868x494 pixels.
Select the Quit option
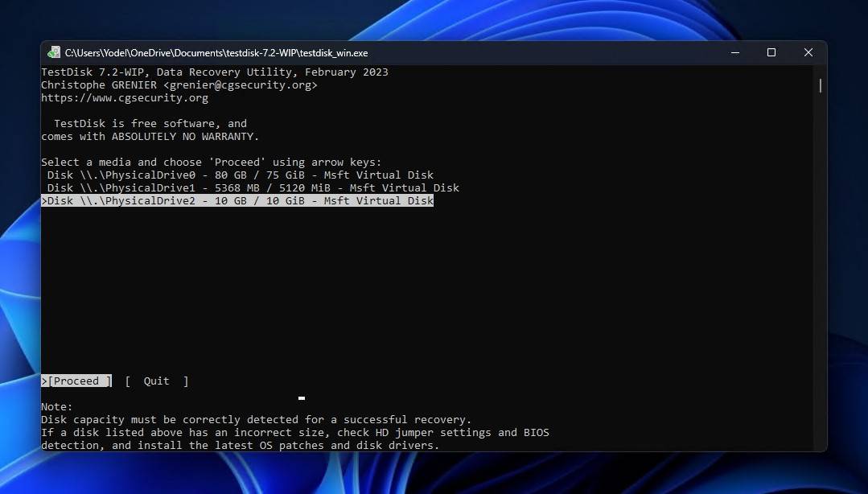click(x=157, y=381)
